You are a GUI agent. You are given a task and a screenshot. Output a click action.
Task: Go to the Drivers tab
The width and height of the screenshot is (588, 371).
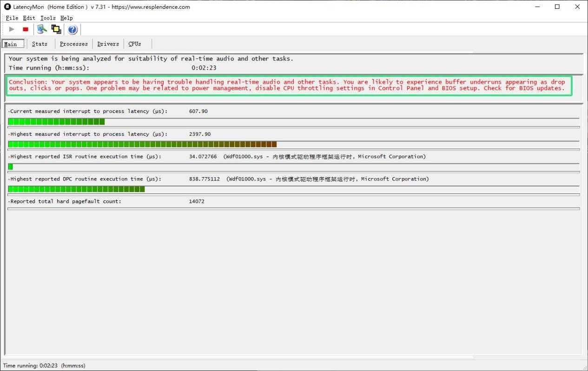pos(108,44)
